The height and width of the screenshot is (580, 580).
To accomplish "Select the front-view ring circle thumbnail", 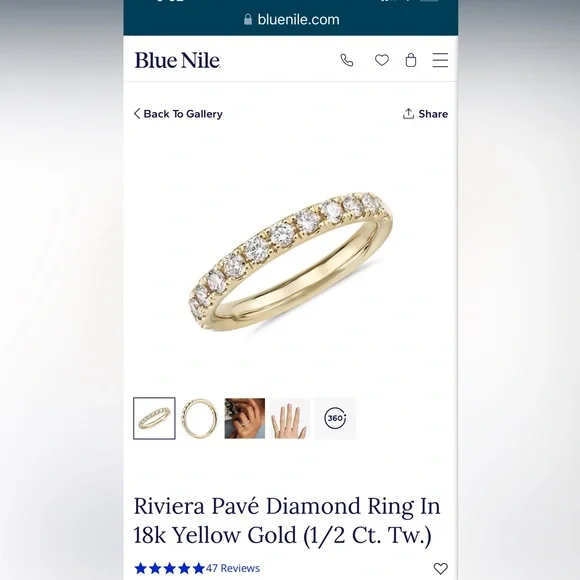I will pos(199,418).
